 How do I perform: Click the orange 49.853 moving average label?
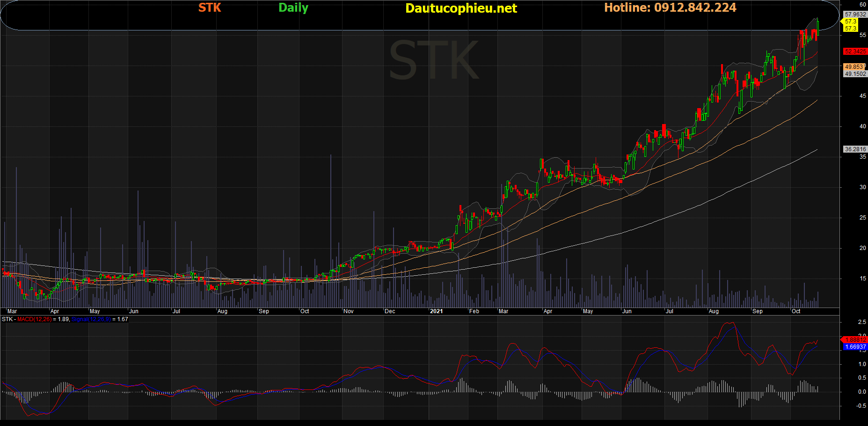pos(854,67)
